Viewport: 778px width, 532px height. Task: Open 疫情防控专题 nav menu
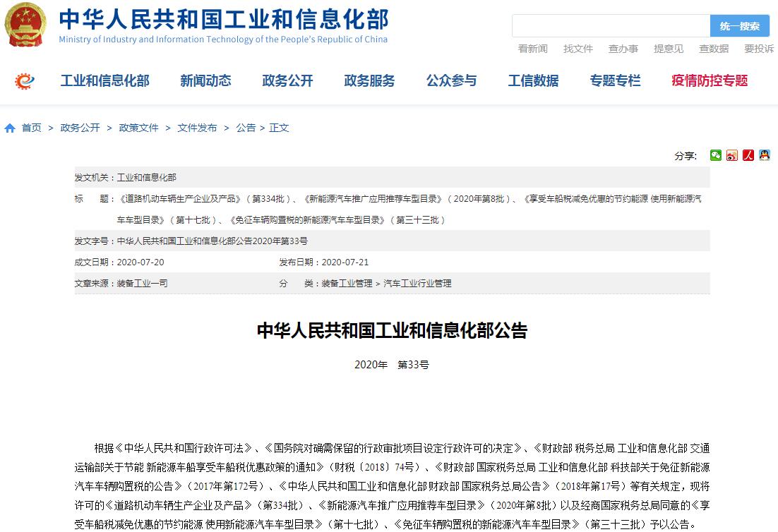[710, 81]
